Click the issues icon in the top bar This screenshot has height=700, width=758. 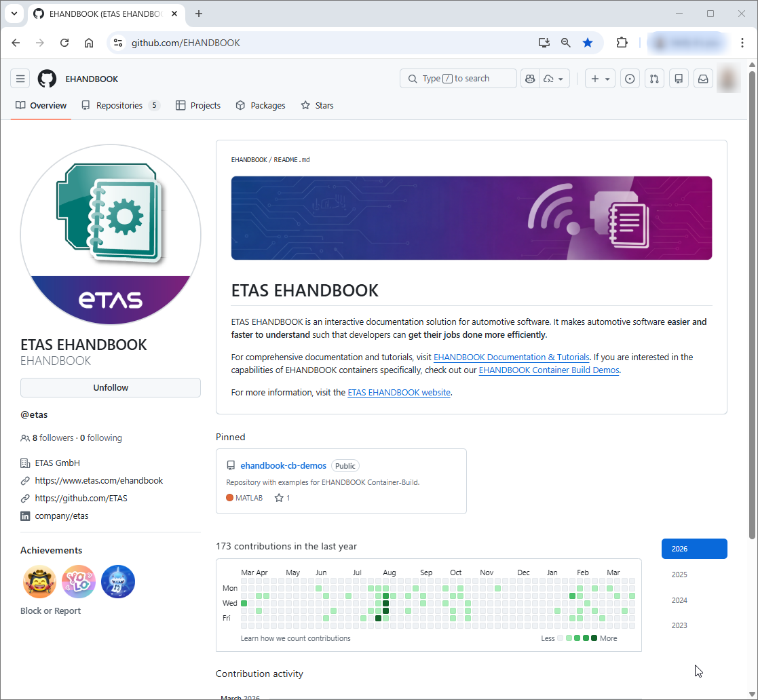630,78
